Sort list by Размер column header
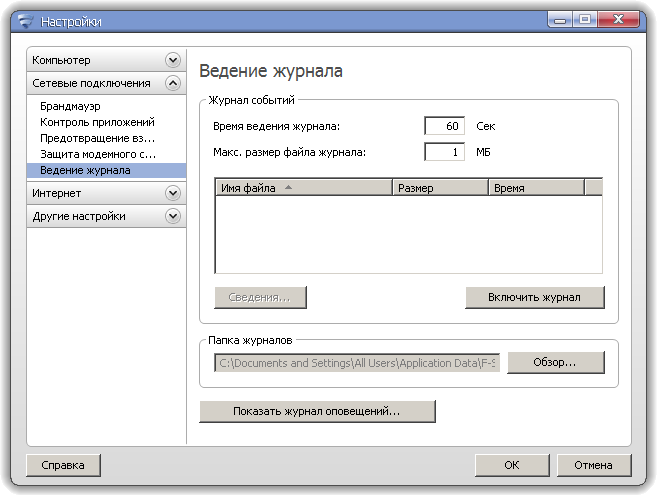The height and width of the screenshot is (495, 657). 440,187
